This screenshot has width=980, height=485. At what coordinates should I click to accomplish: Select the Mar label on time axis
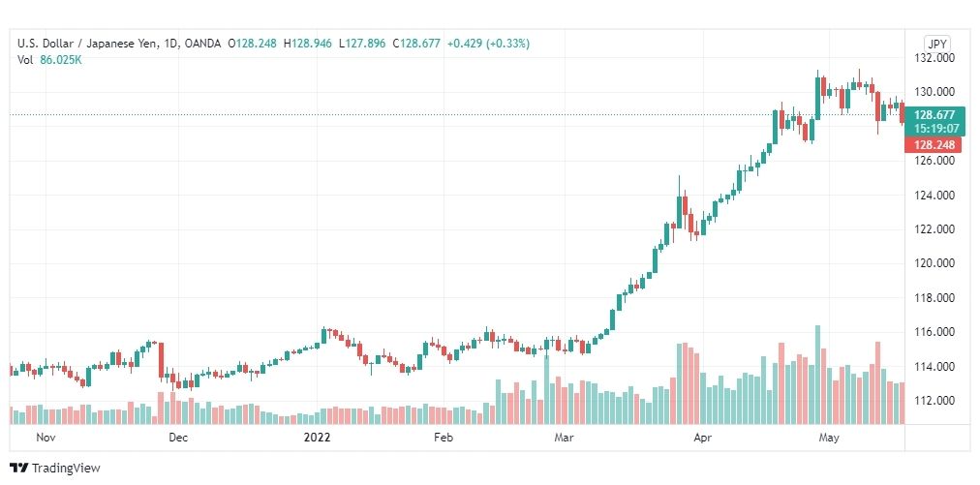click(565, 438)
